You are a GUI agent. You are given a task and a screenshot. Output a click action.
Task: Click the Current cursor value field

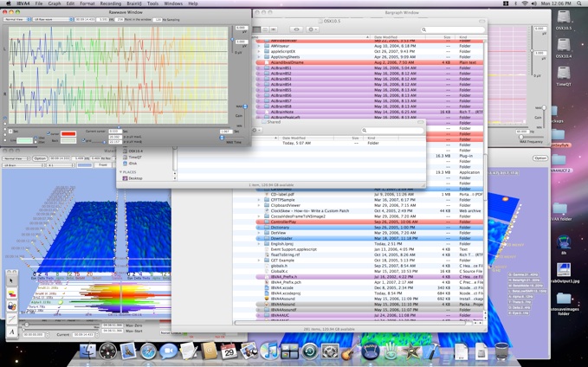click(115, 132)
